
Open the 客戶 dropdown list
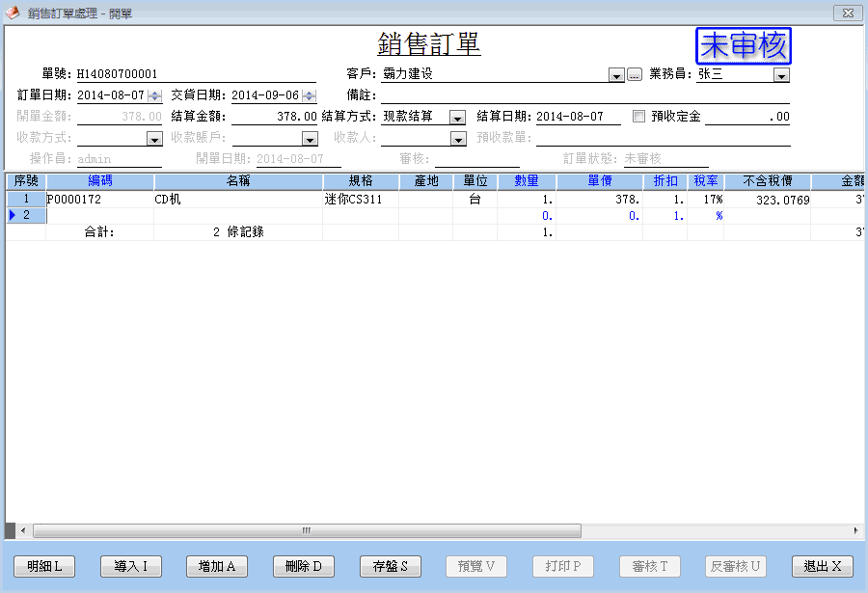tap(616, 74)
